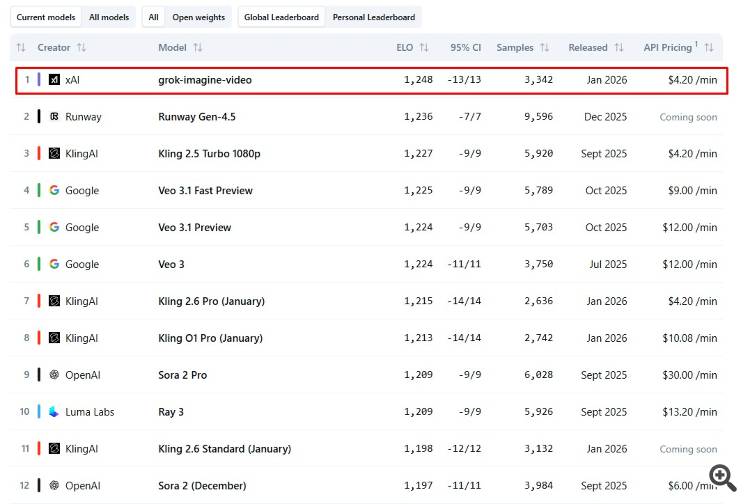Switch to the All models tab

109,17
